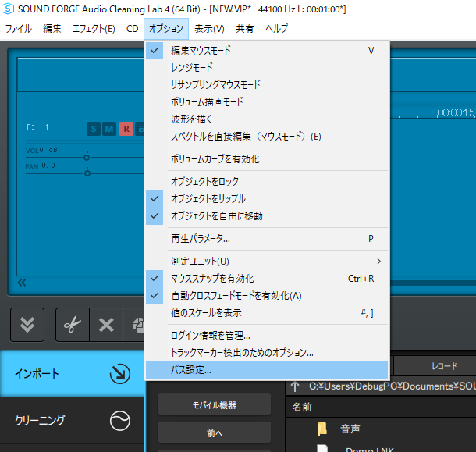
Task: Toggle 自動クロスフェードモードを有効化(A)
Action: point(267,296)
